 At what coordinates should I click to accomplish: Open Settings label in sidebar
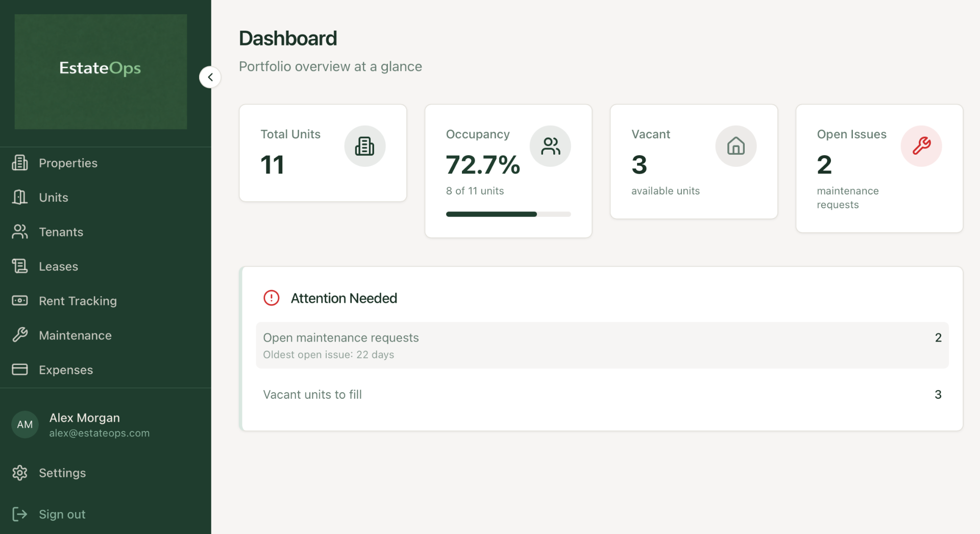tap(62, 473)
